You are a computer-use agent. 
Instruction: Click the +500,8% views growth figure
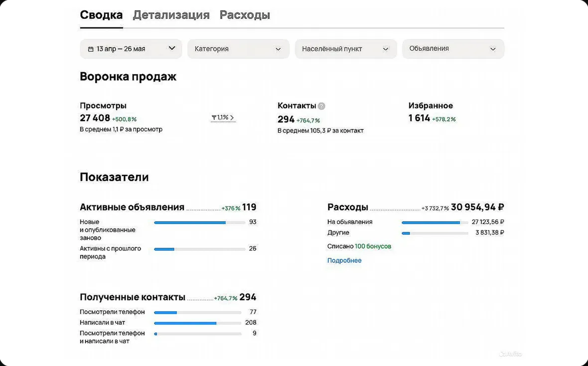point(124,119)
